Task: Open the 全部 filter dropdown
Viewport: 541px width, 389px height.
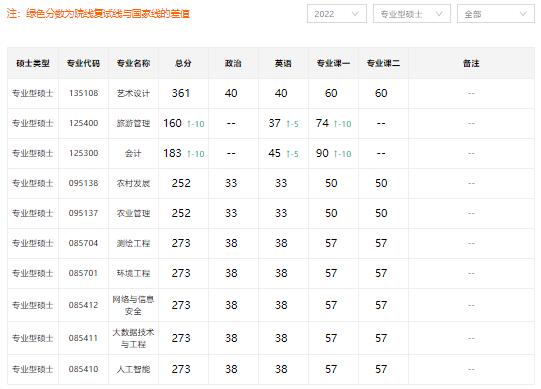Action: coord(496,14)
